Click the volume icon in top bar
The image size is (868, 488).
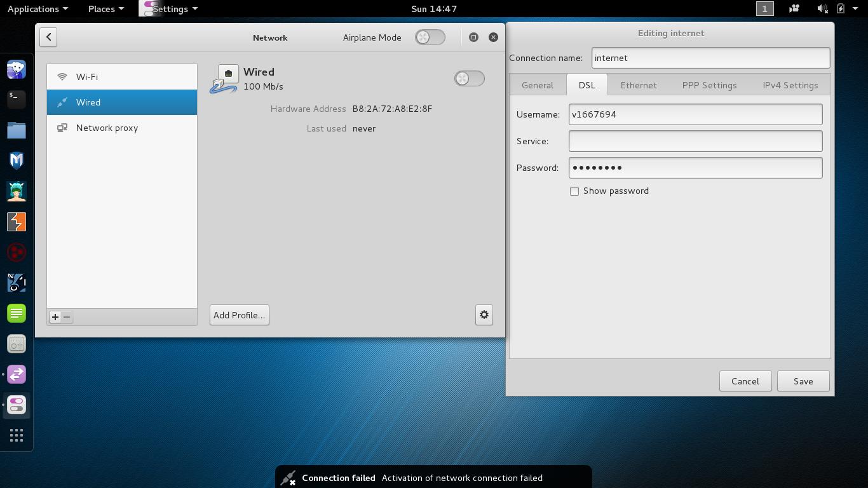(822, 9)
